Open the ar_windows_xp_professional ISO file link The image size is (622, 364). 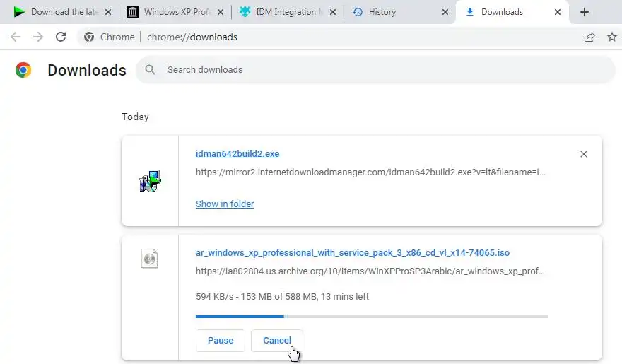click(353, 252)
